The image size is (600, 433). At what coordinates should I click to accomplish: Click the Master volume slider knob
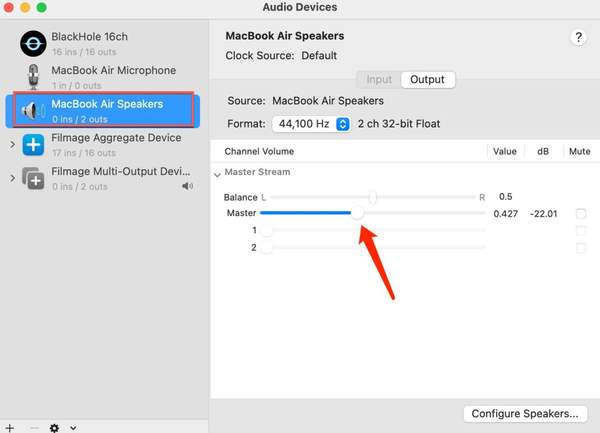(357, 214)
